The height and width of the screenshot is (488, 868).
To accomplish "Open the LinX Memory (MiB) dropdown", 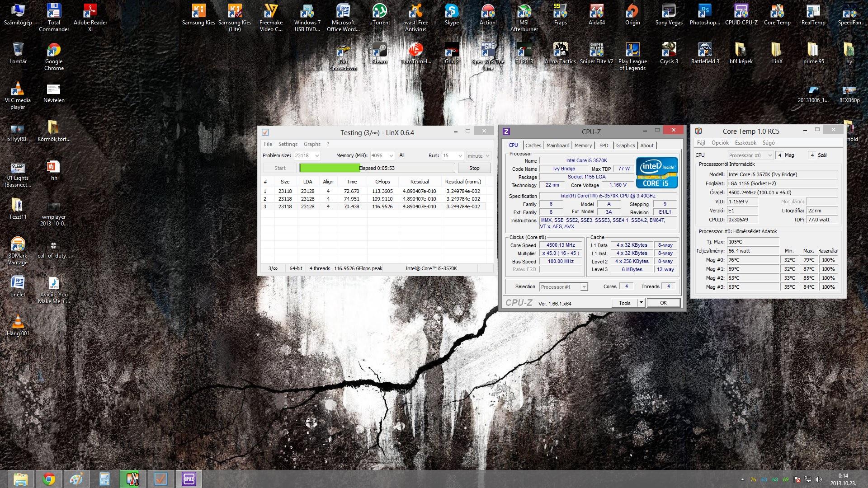I will 391,156.
